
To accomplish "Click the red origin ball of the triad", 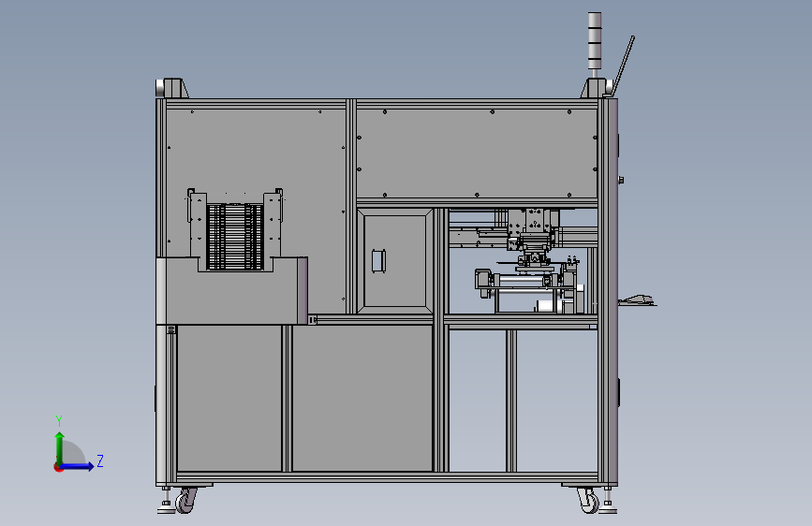I will pos(58,467).
